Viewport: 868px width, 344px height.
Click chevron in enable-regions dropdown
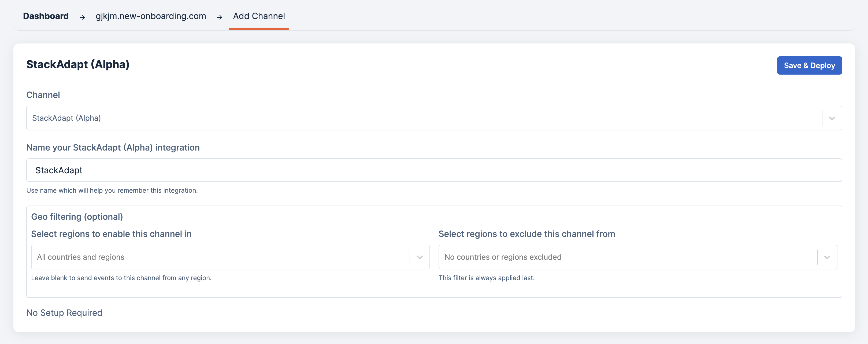tap(420, 257)
